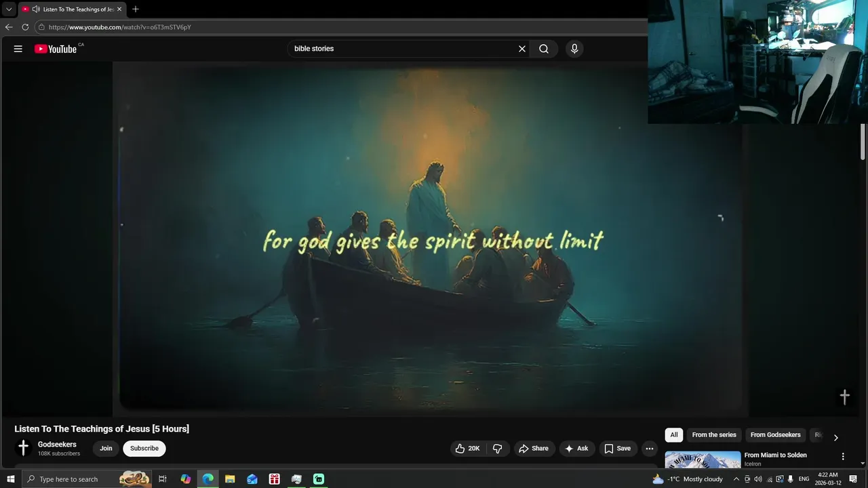Like the video (20K thumbs up)
Screen dimensions: 868x488
(467, 449)
